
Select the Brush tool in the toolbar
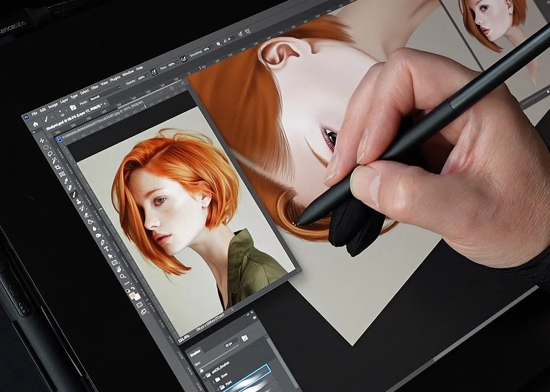point(74,194)
